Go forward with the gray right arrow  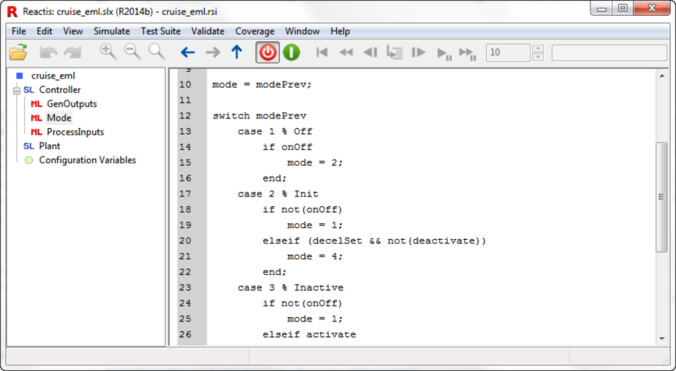point(213,53)
